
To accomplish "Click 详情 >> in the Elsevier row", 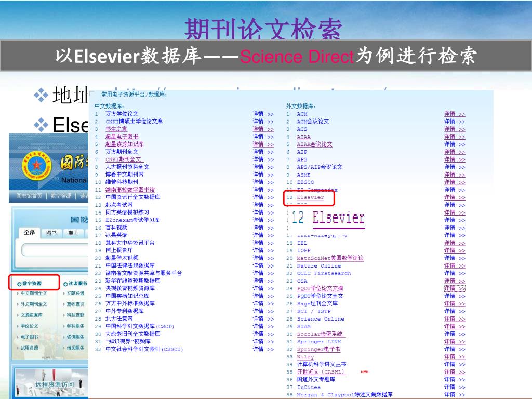I will 455,197.
